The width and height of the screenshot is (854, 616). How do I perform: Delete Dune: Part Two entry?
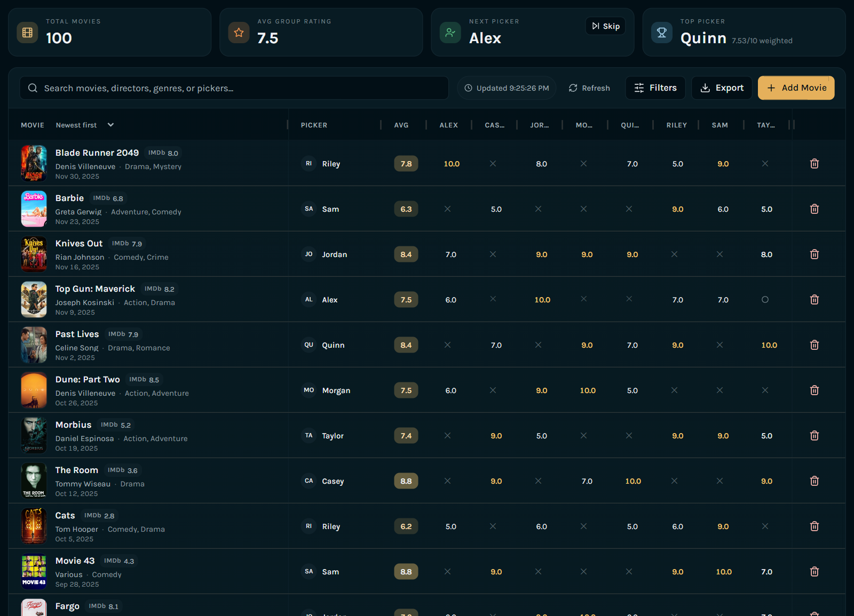click(x=814, y=390)
